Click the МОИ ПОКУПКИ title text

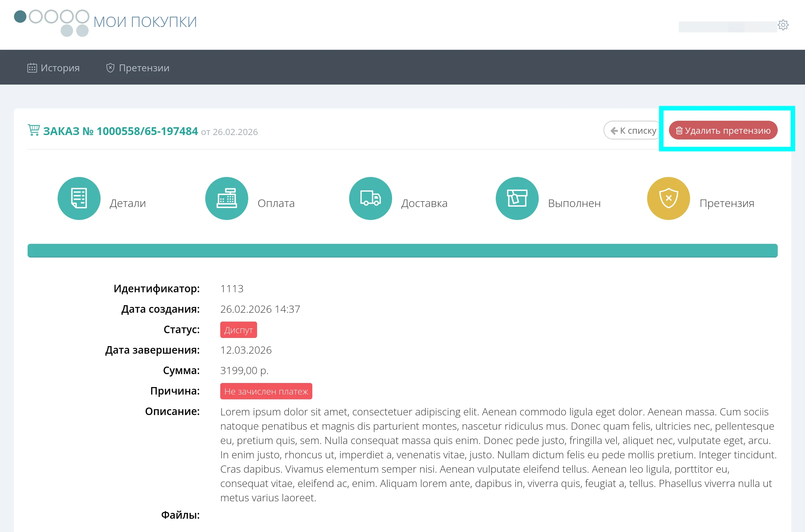(145, 22)
